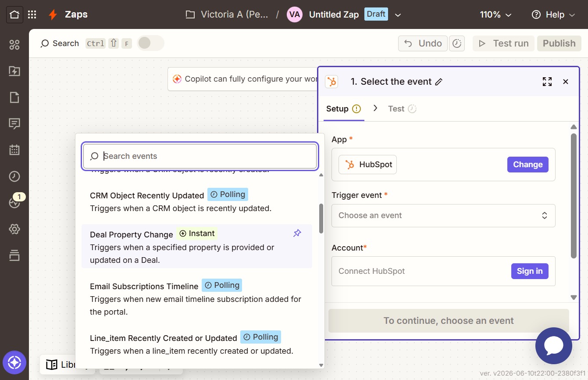The image size is (588, 380).
Task: Open the calendar icon in left sidebar
Action: pyautogui.click(x=14, y=150)
